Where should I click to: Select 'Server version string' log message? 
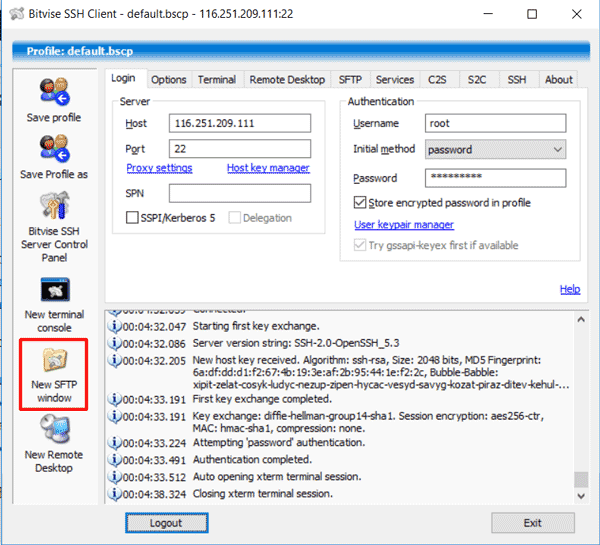point(296,343)
